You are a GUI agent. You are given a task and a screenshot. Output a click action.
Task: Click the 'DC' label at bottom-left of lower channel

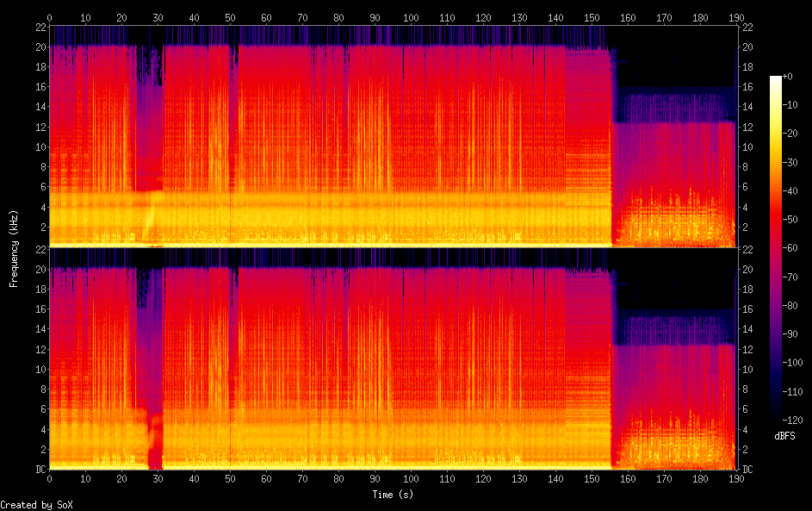coord(41,470)
